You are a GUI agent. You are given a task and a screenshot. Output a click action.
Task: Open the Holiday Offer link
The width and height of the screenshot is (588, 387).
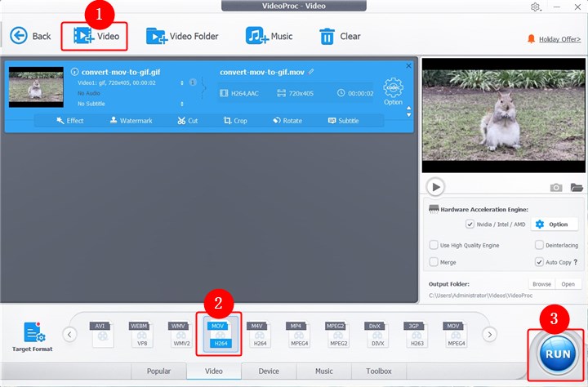[559, 39]
